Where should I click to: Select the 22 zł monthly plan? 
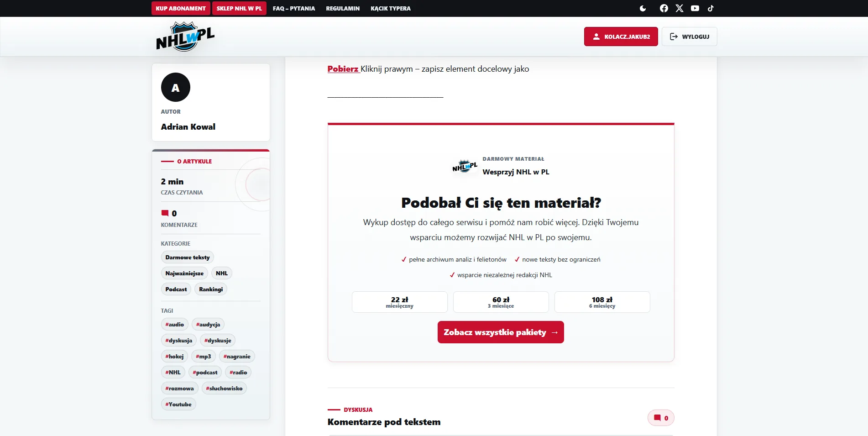pos(400,302)
